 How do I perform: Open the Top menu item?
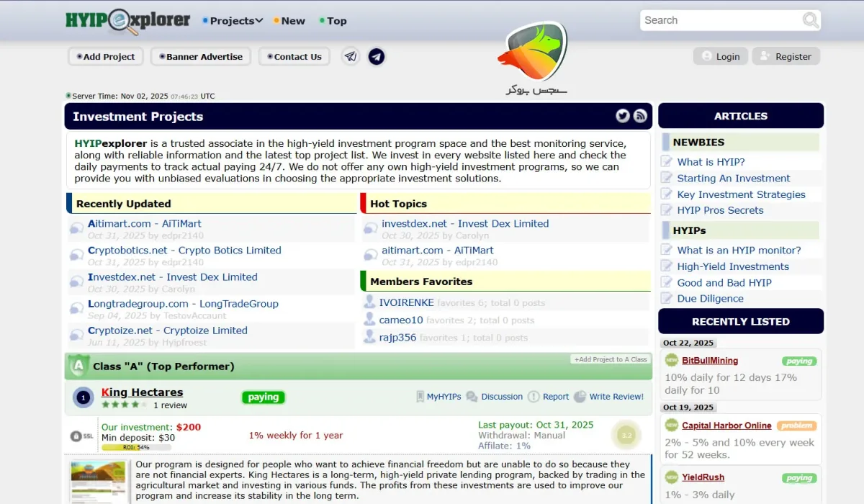pos(333,21)
